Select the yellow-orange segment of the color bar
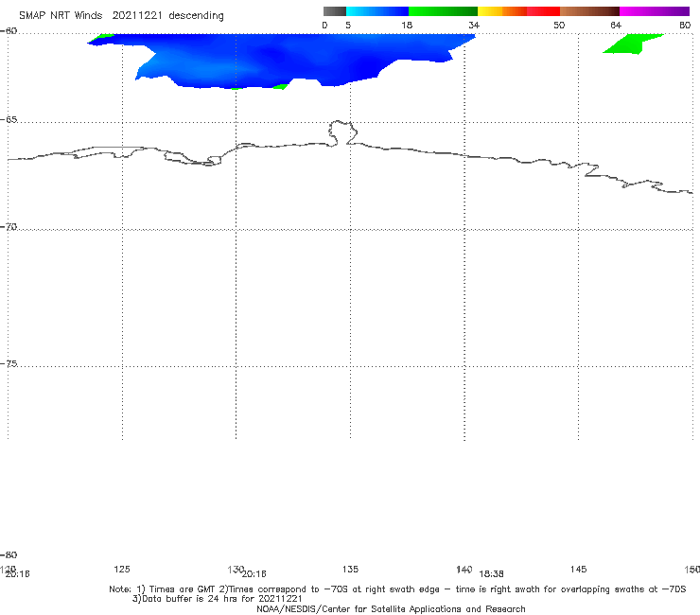Screen dimensions: 700x615 coord(502,11)
